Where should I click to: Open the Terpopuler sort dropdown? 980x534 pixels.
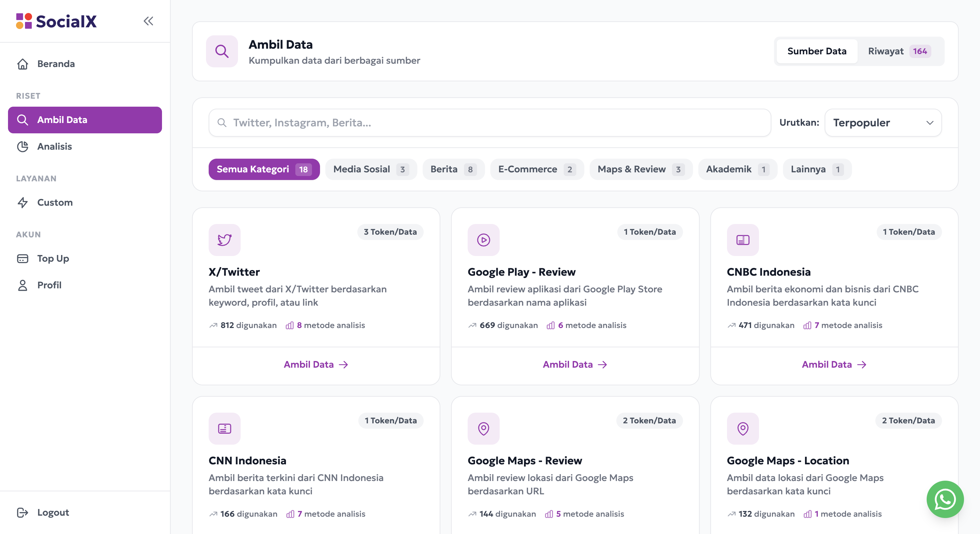pyautogui.click(x=883, y=122)
